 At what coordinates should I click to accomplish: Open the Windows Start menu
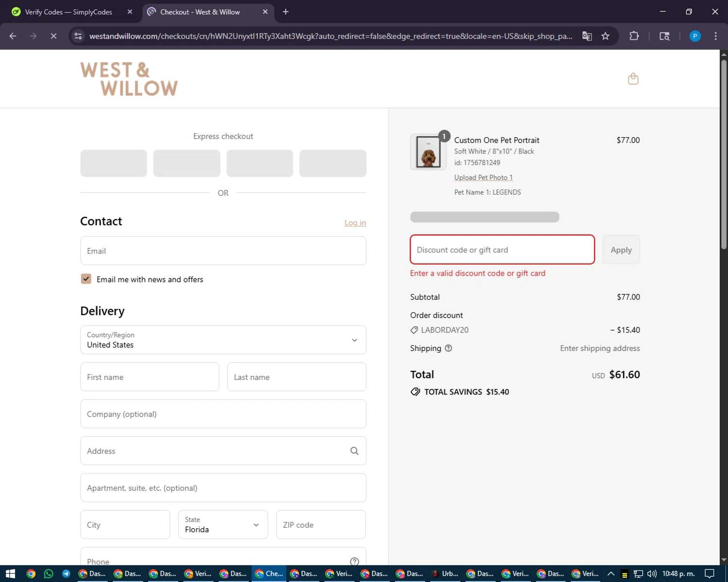pos(11,574)
